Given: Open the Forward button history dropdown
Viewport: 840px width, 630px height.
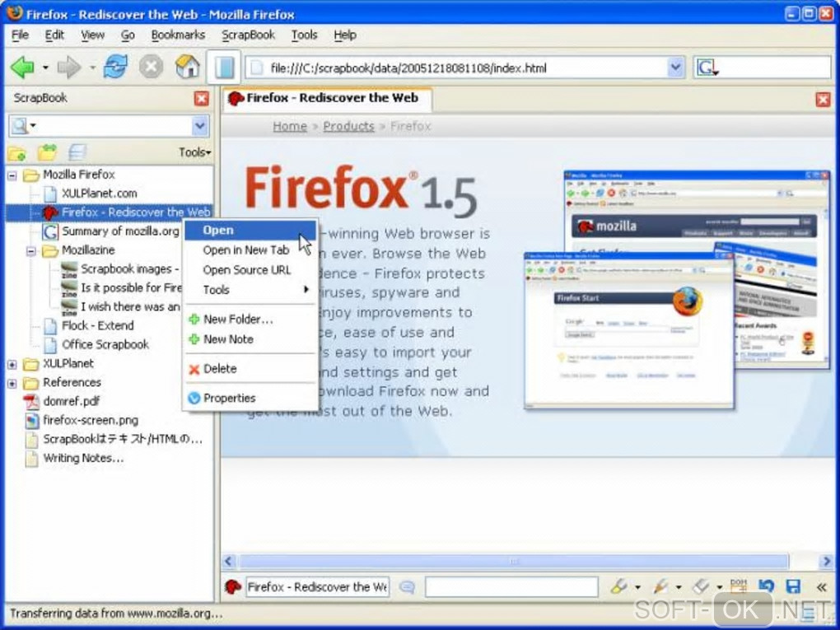Looking at the screenshot, I should (92, 68).
